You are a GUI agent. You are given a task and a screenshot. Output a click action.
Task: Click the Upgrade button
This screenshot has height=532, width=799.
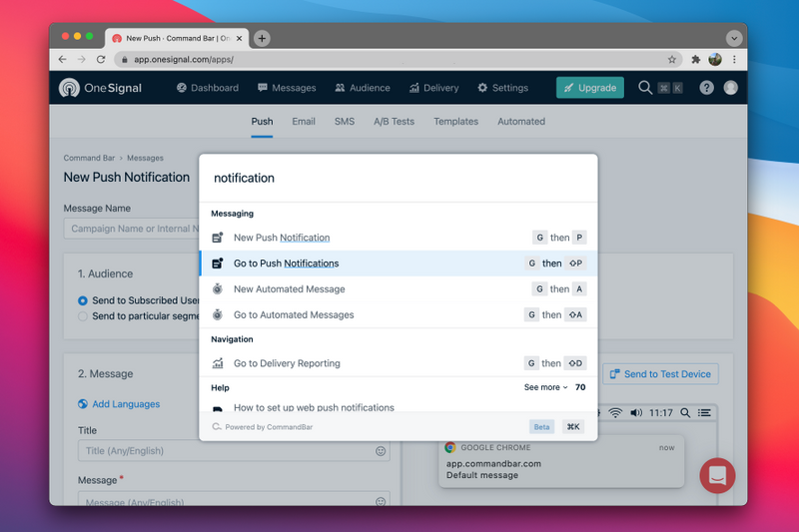click(x=590, y=88)
